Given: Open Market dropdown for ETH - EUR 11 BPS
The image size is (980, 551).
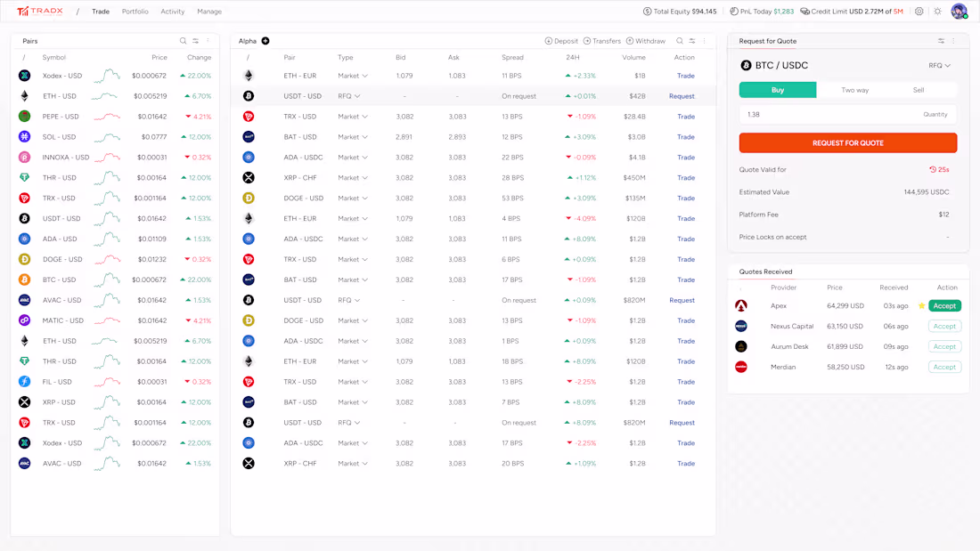Looking at the screenshot, I should (353, 76).
